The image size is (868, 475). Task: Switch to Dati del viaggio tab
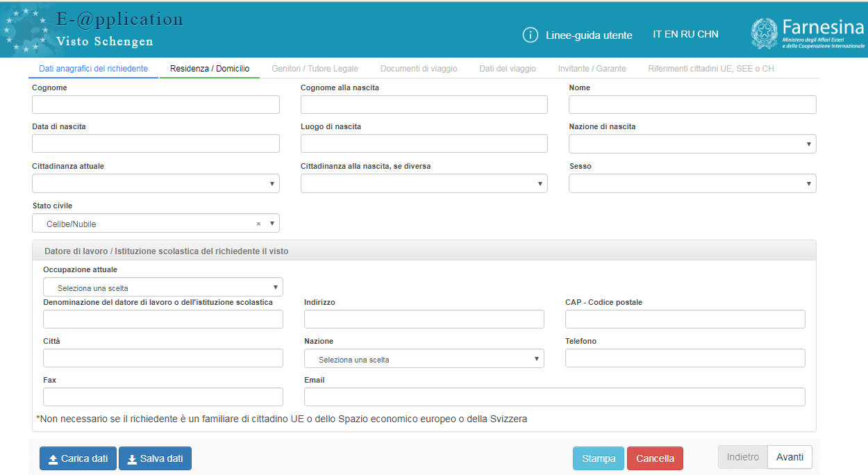508,69
